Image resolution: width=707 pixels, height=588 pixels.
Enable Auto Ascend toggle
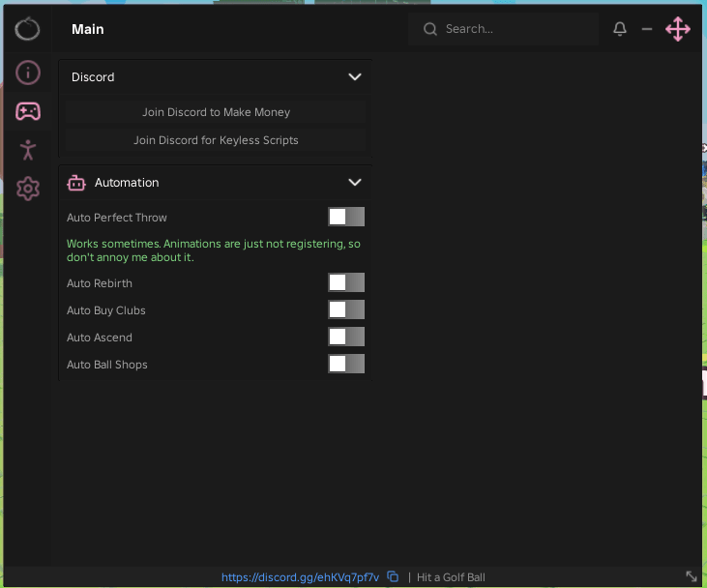pos(346,337)
